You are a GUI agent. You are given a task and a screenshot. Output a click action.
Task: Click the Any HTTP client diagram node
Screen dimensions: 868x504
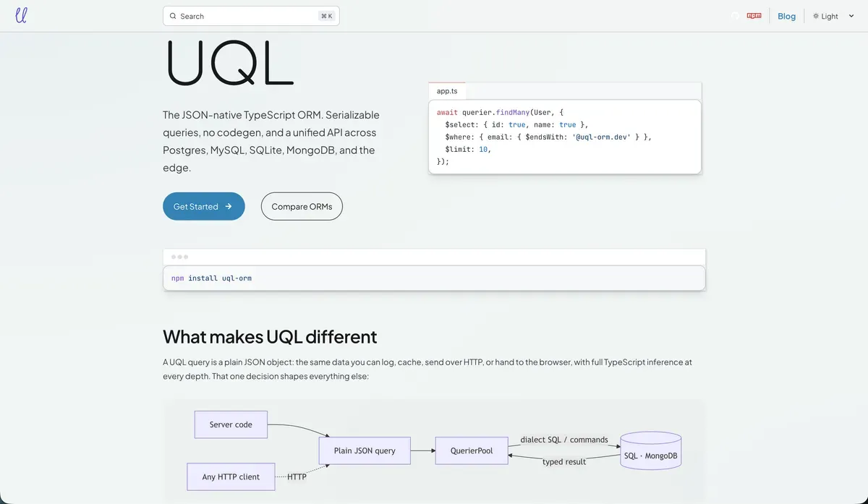pyautogui.click(x=231, y=477)
